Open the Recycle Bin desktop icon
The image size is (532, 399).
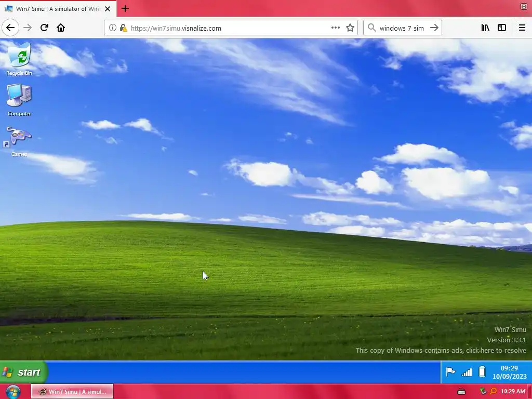tap(19, 58)
